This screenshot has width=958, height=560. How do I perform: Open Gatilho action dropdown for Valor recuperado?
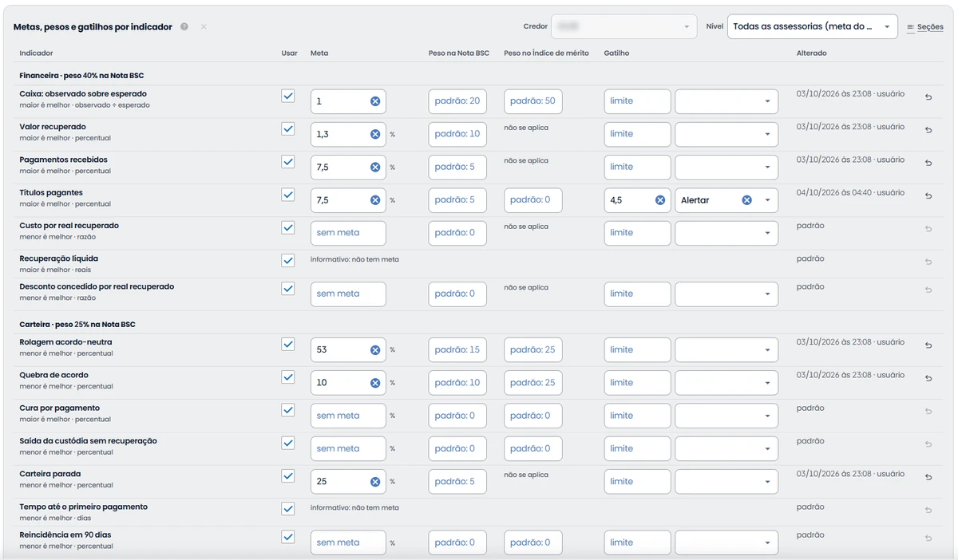tap(726, 134)
